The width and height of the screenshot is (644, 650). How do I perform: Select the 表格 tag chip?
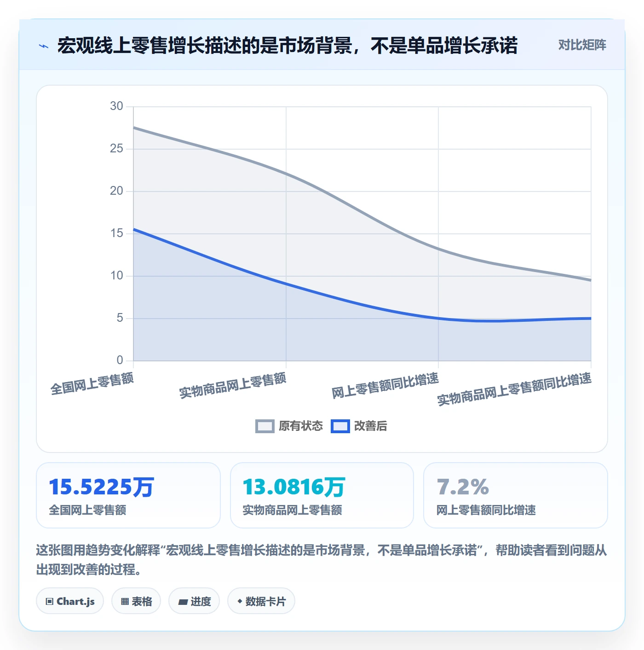(x=136, y=601)
